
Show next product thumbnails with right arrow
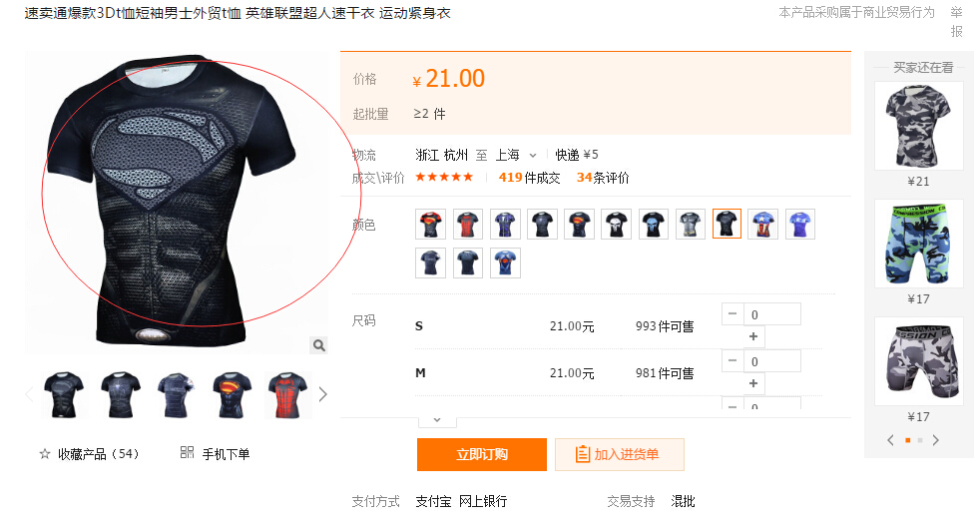[322, 394]
